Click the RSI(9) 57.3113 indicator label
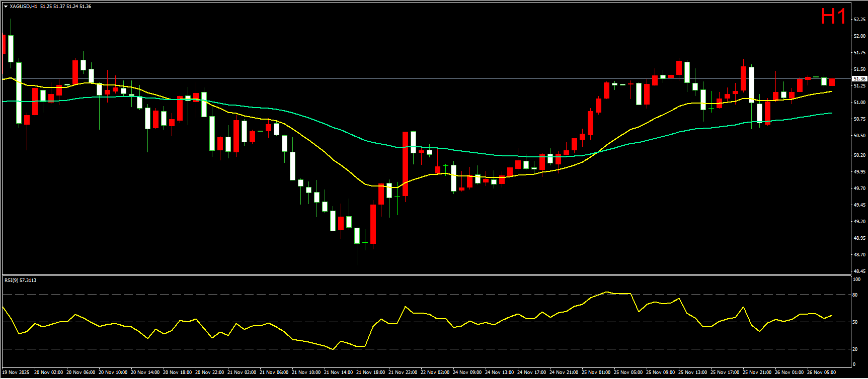The height and width of the screenshot is (379, 868). click(20, 280)
